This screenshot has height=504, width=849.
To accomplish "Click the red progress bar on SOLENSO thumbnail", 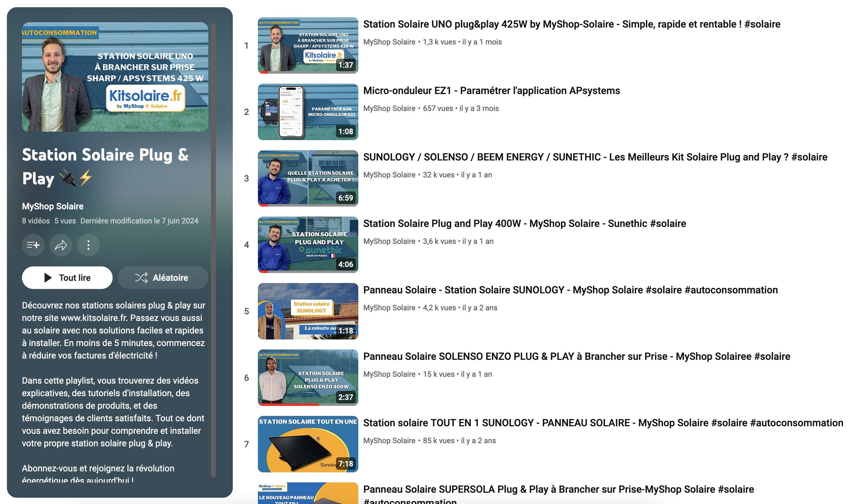I will pos(288,404).
